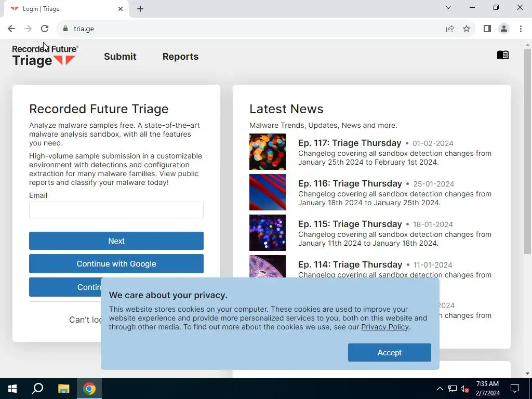
Task: Focus the Email input field
Action: point(116,210)
